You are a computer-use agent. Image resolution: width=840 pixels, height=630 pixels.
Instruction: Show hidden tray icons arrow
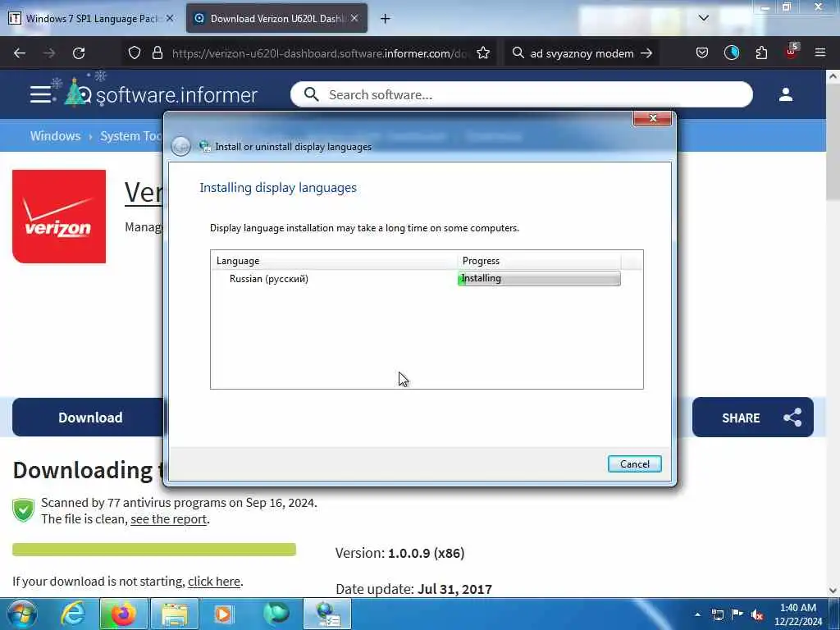click(x=697, y=614)
